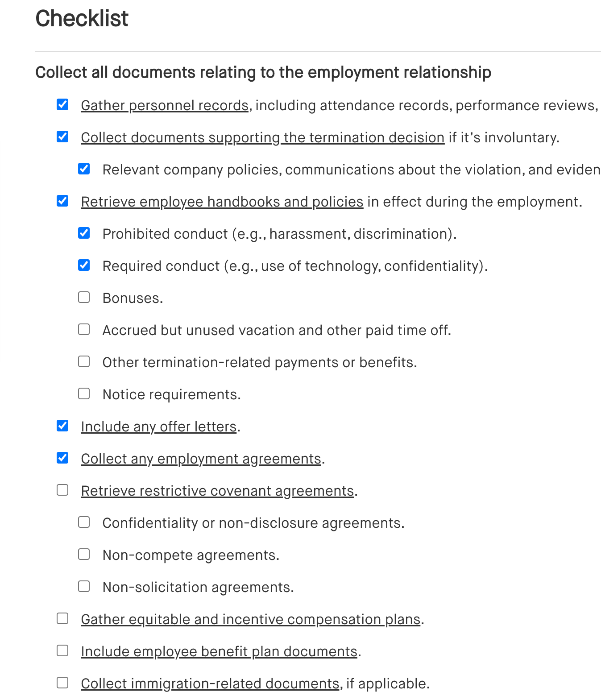This screenshot has height=700, width=601.
Task: Open Gather personnel records link
Action: click(x=165, y=106)
